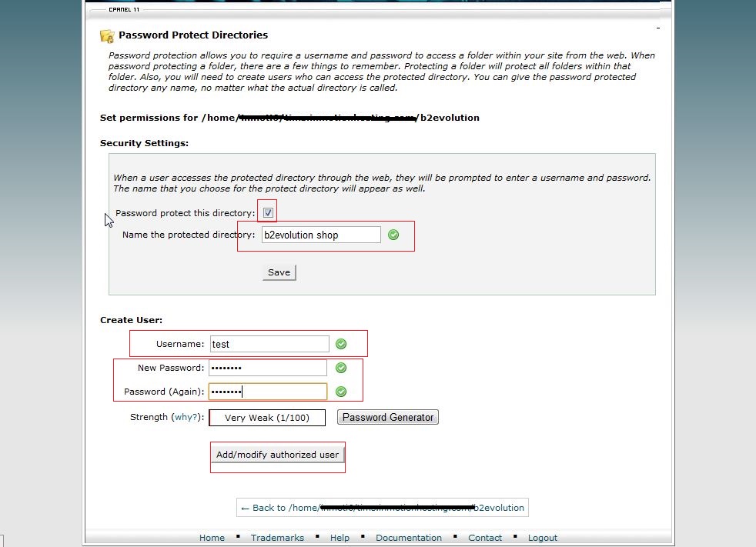Click green validation icon next to Username
The height and width of the screenshot is (547, 756).
click(x=341, y=344)
